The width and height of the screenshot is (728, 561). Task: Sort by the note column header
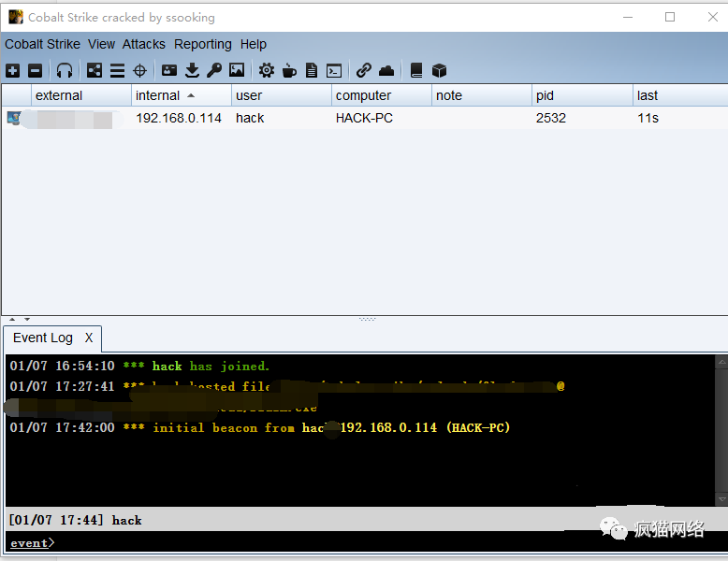482,95
